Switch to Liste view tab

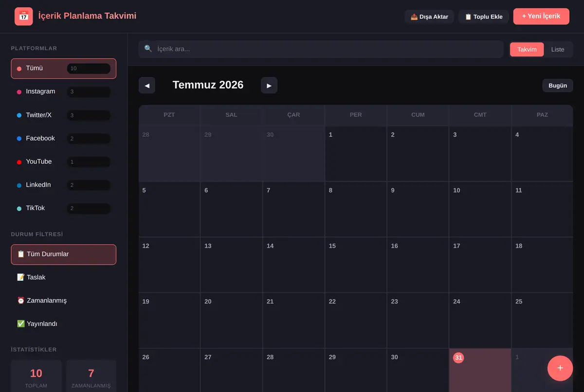[558, 50]
